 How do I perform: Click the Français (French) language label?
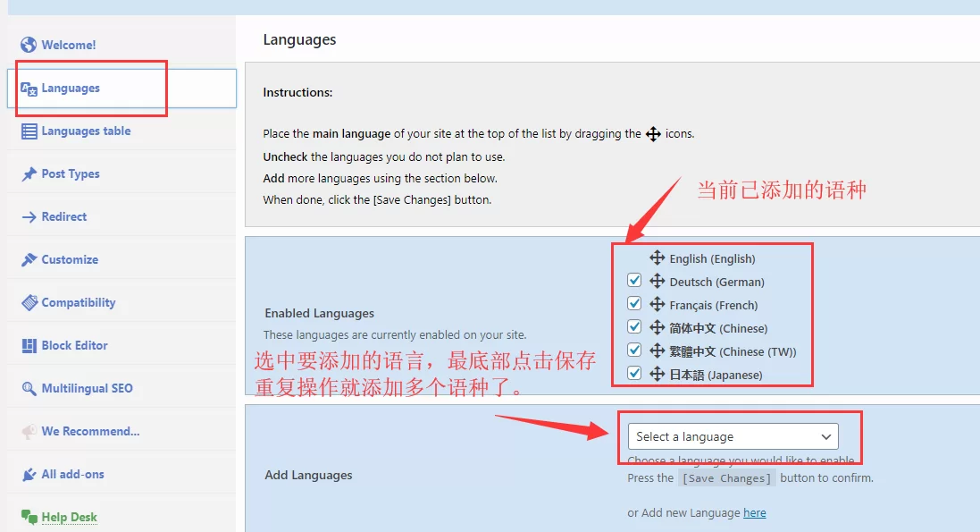tap(714, 305)
